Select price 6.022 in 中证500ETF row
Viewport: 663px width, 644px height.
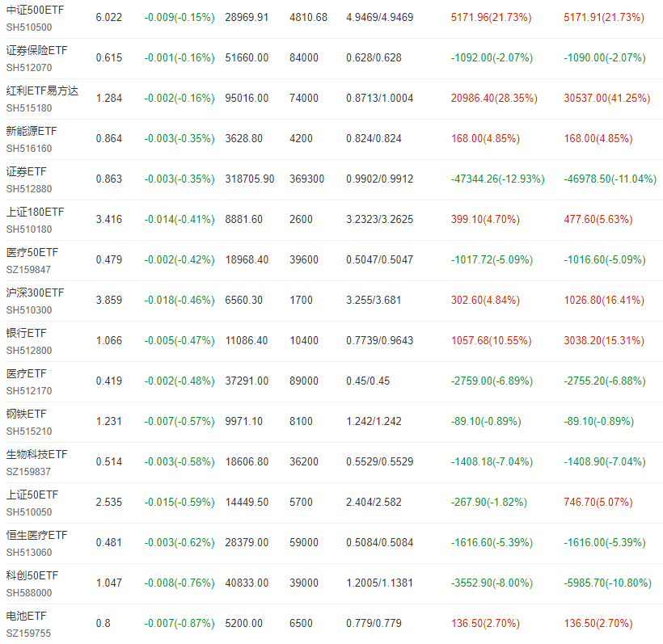(x=108, y=17)
